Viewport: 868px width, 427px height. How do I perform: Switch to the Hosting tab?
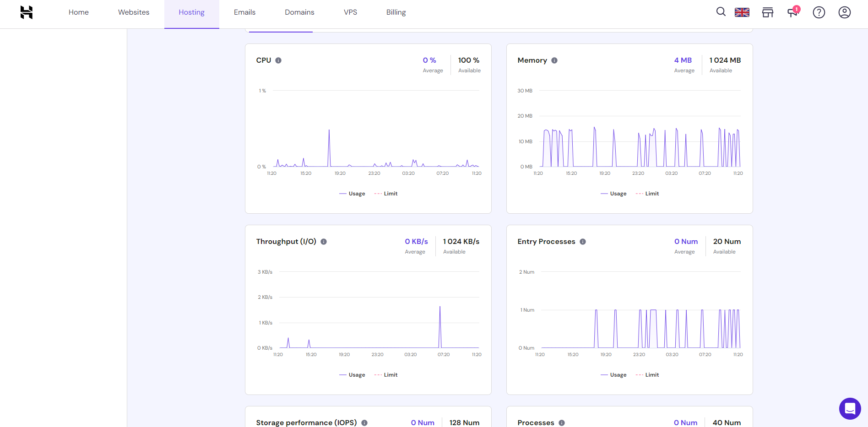tap(191, 12)
